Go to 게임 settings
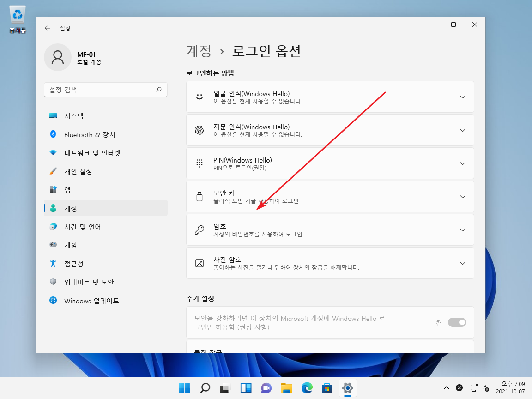Image resolution: width=532 pixels, height=399 pixels. (x=105, y=245)
